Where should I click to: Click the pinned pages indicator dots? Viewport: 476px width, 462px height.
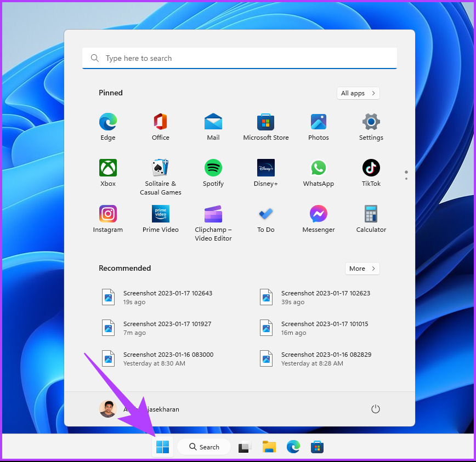point(406,174)
